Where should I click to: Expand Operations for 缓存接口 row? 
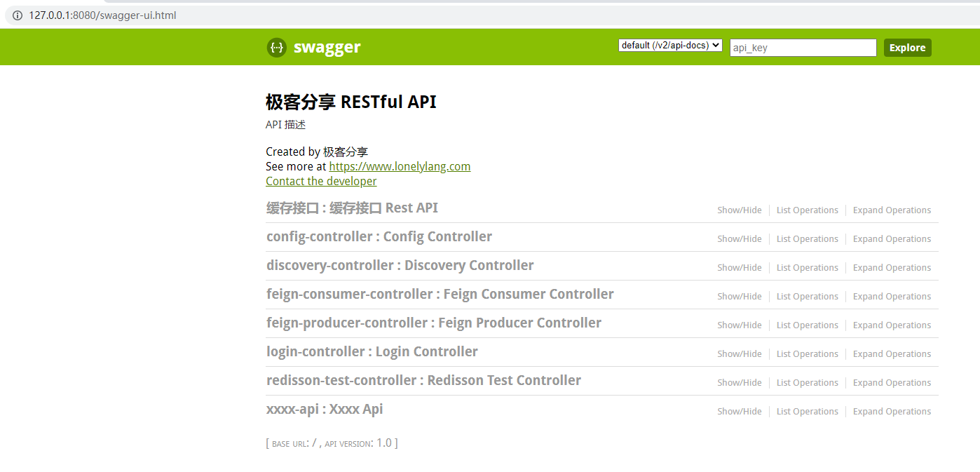(x=892, y=210)
